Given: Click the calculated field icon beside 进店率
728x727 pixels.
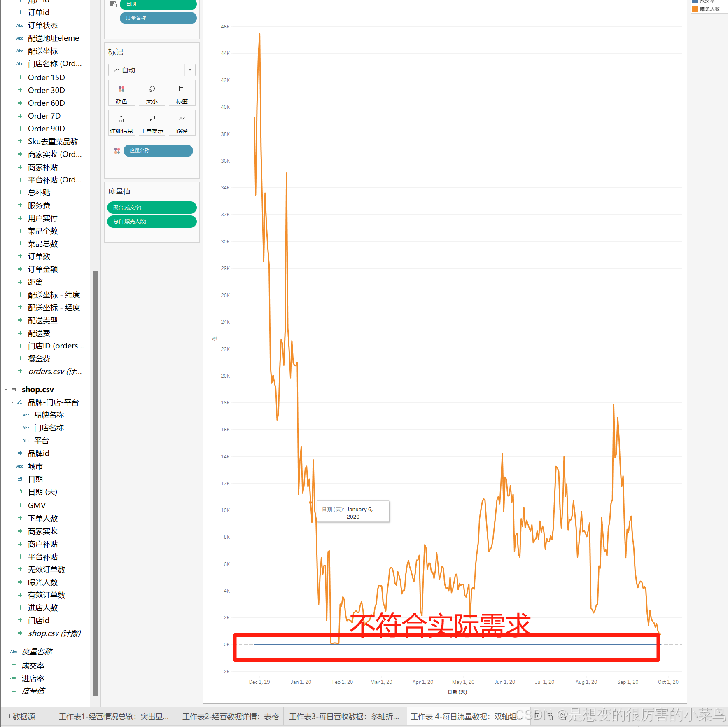Looking at the screenshot, I should [x=13, y=678].
